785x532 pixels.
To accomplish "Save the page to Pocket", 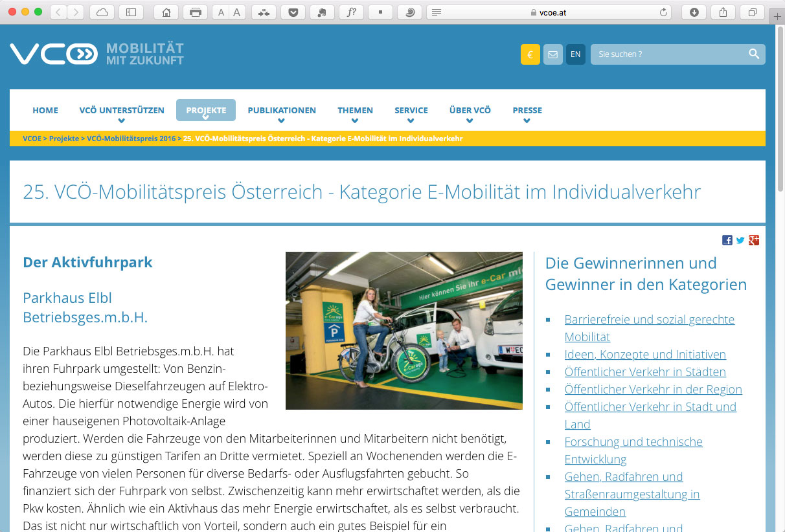I will 293,12.
